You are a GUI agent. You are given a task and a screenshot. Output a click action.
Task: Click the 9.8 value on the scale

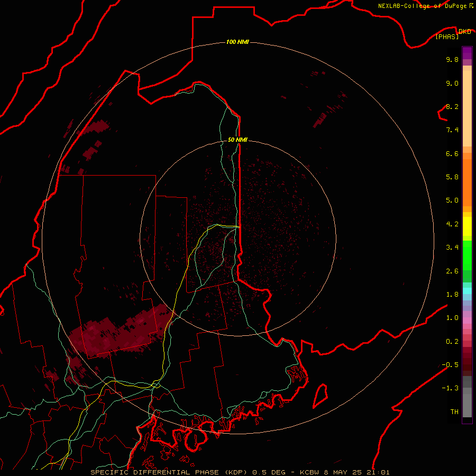point(452,59)
